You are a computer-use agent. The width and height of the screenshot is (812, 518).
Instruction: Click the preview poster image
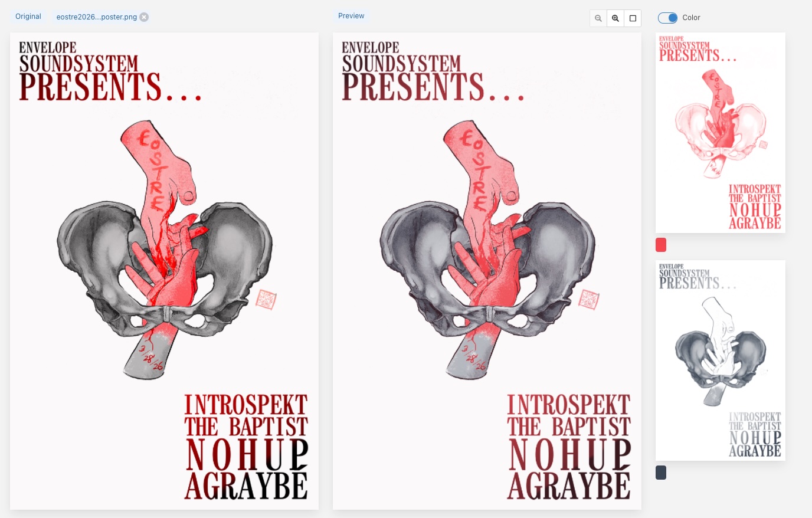pyautogui.click(x=487, y=271)
